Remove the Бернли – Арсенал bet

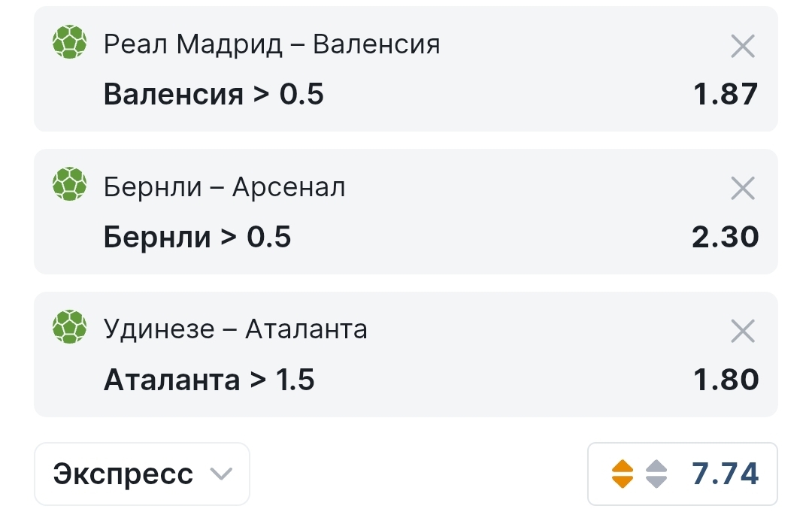pos(743,189)
